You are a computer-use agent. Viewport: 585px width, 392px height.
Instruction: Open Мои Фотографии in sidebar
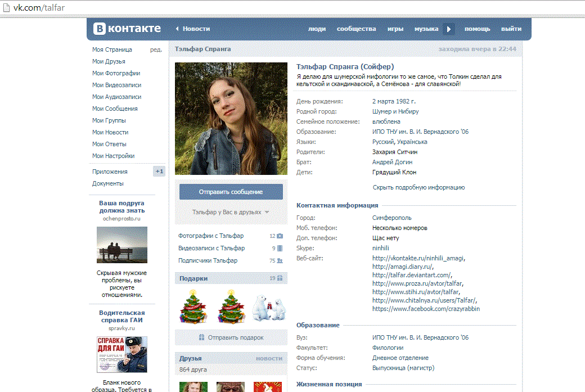(x=116, y=73)
